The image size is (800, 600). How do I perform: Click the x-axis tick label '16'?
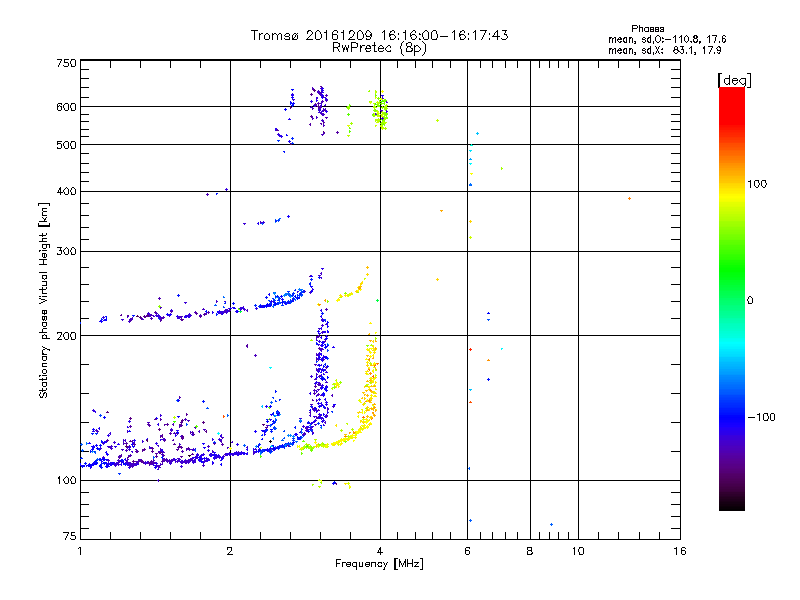tap(680, 551)
